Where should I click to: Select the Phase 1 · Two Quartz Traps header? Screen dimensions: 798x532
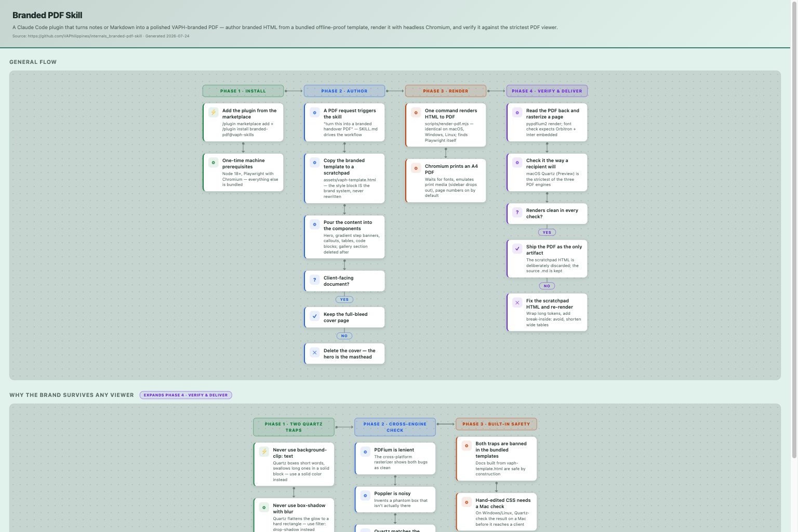click(294, 427)
